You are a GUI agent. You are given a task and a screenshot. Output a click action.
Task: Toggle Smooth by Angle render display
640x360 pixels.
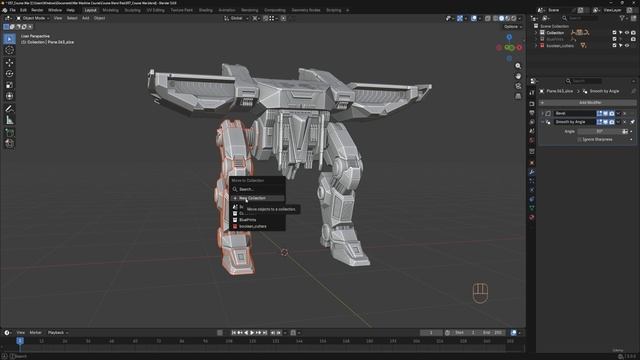click(x=612, y=122)
